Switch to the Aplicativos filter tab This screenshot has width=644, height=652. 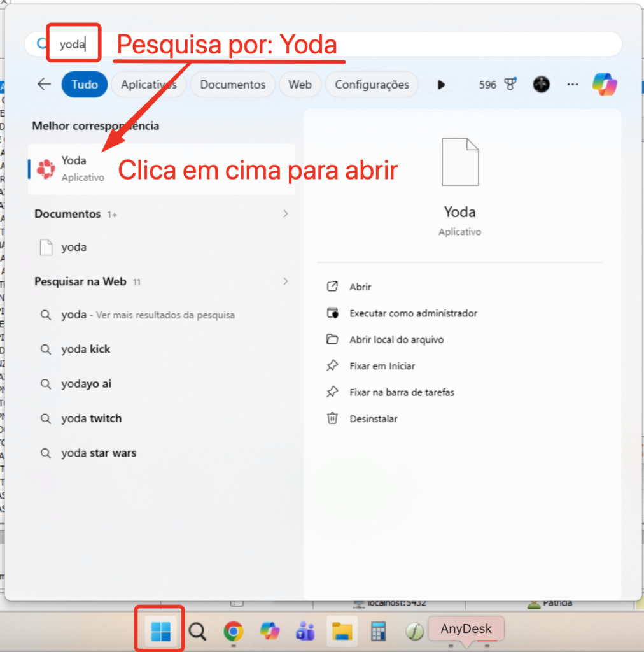click(148, 85)
